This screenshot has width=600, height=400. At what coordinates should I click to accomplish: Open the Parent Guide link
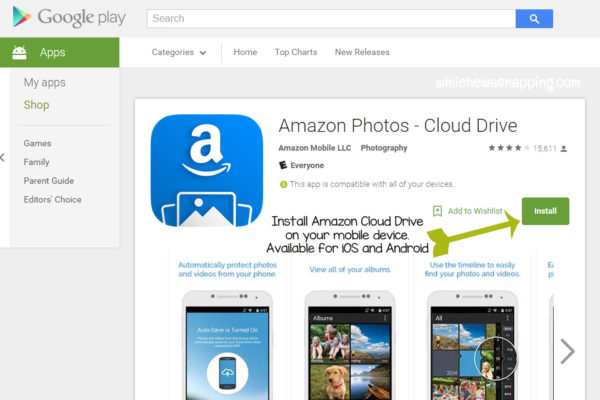(49, 181)
